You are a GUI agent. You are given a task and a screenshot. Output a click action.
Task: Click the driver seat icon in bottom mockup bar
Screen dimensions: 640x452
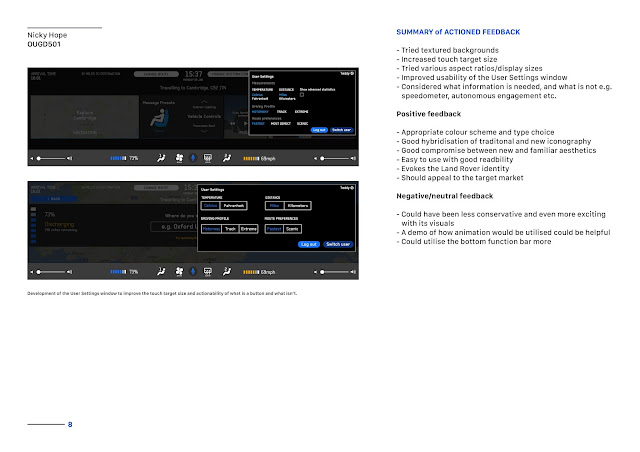click(161, 272)
